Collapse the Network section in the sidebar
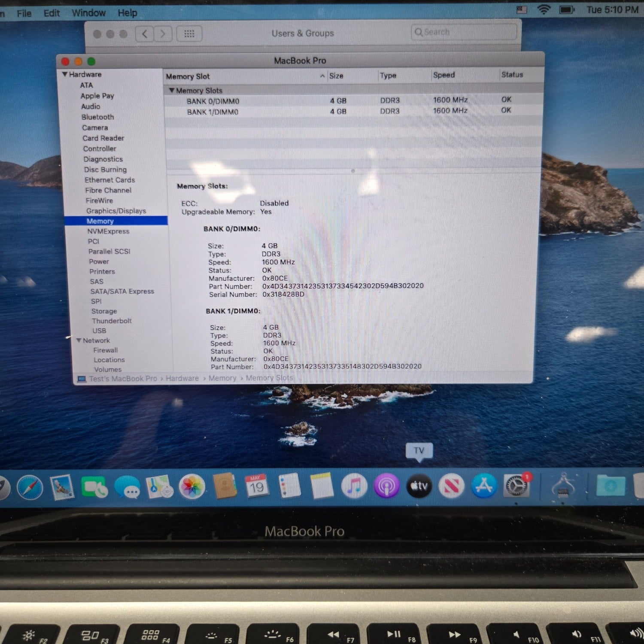Screen dimensions: 644x644 79,340
